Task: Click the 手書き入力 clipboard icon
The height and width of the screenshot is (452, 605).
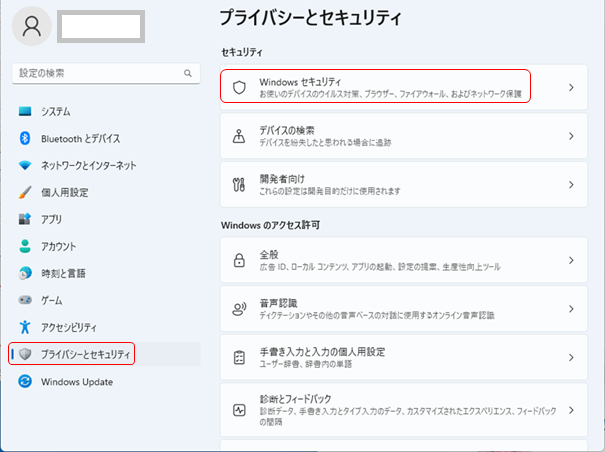Action: coord(239,357)
